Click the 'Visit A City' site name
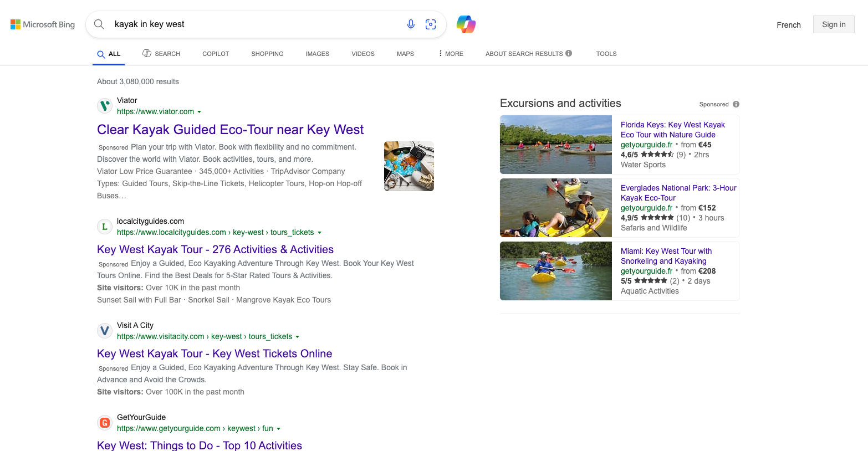Screen dimensions: 868x451 tap(135, 325)
